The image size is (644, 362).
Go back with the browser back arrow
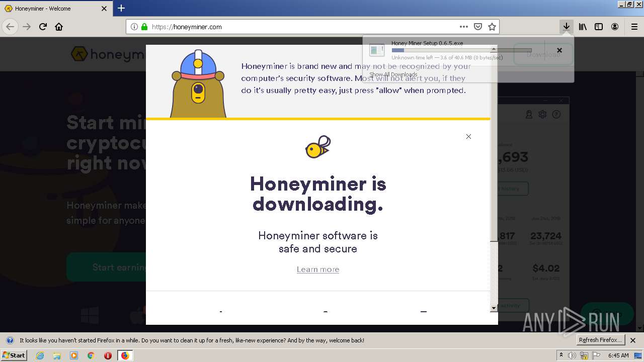point(10,27)
